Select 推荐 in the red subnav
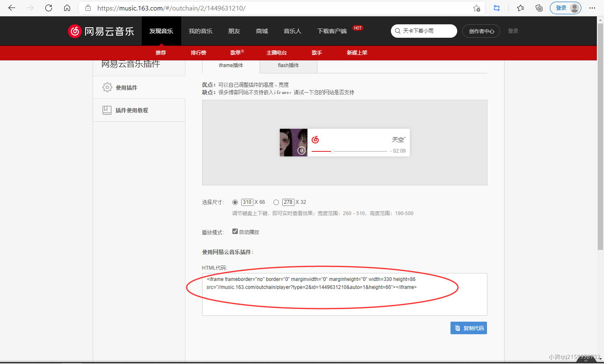604x364 pixels. click(161, 52)
